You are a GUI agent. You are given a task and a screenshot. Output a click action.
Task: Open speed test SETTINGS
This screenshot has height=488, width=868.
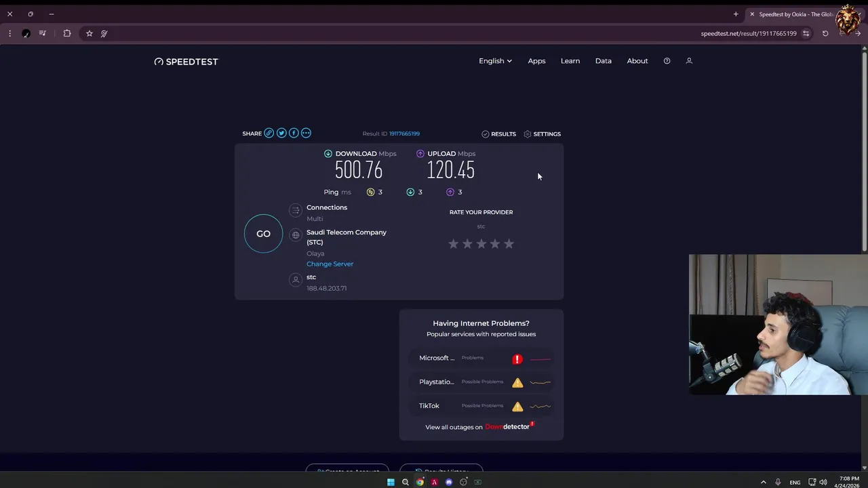point(542,134)
